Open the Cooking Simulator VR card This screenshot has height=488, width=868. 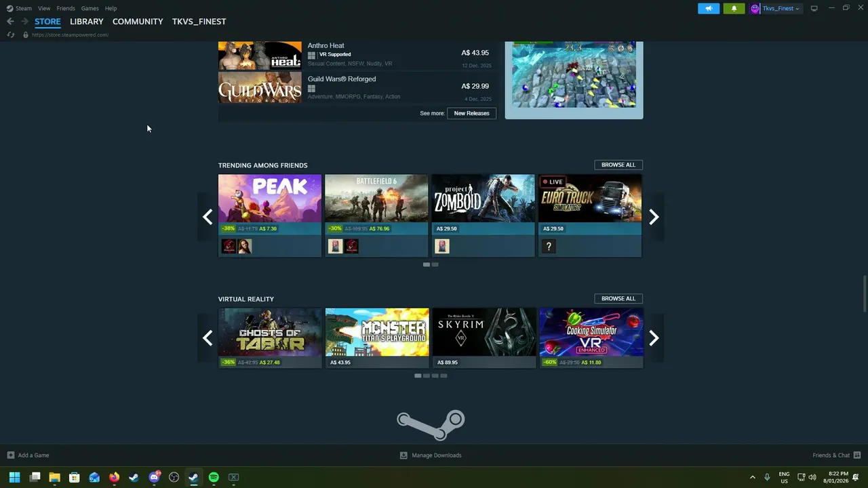coord(591,338)
